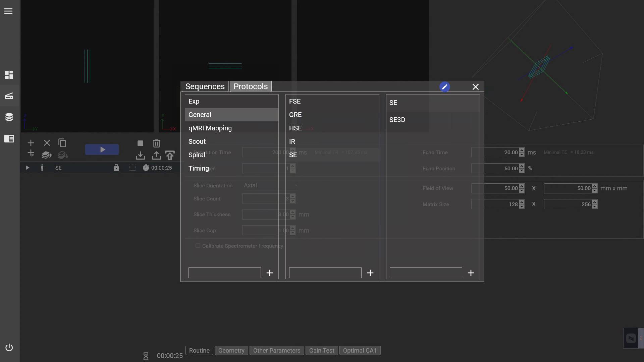Viewport: 644px width, 362px height.
Task: Click the download import icon
Action: pyautogui.click(x=140, y=156)
